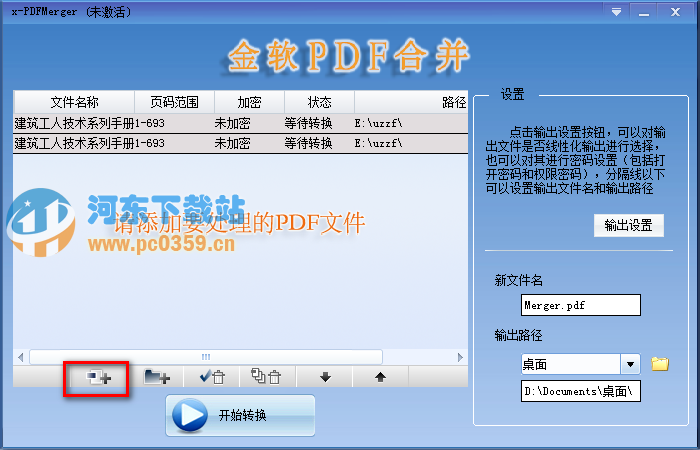The width and height of the screenshot is (700, 450).
Task: Click the 状态 column header
Action: tap(320, 102)
